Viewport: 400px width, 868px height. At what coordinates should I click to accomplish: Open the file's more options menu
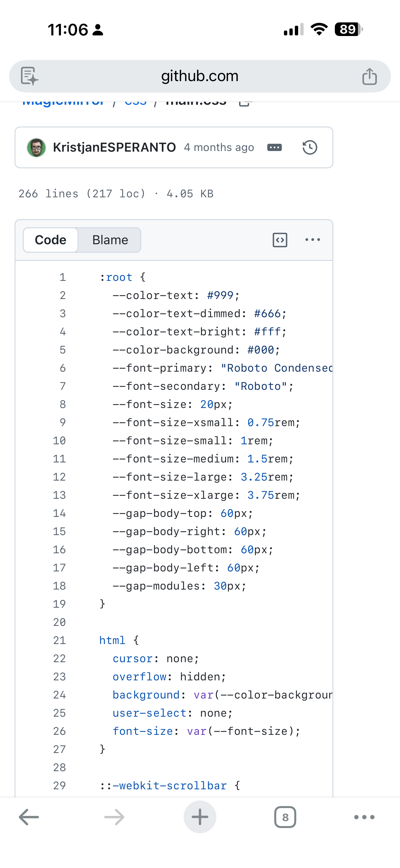click(x=312, y=240)
